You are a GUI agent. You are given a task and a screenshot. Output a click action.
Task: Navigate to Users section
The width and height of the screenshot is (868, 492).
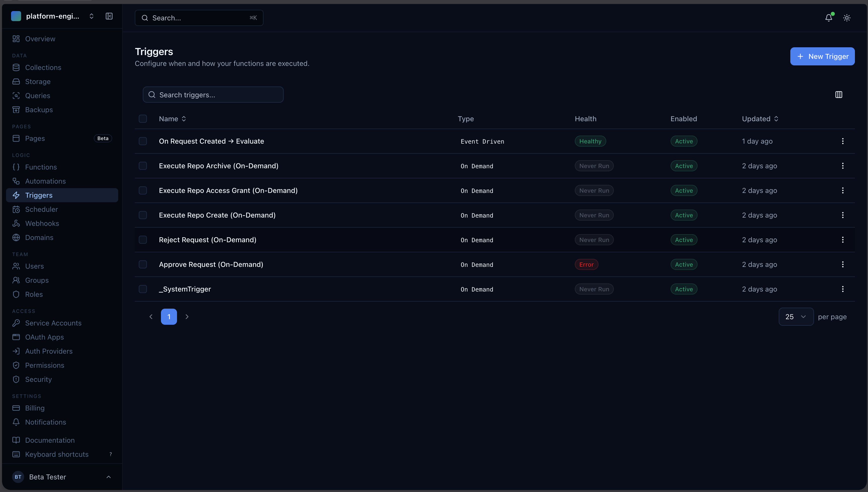click(62, 266)
